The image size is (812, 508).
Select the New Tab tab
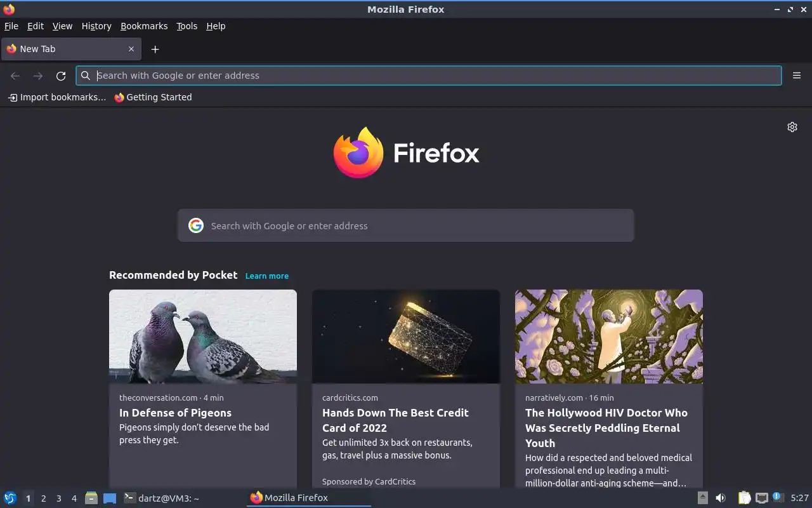[x=70, y=49]
